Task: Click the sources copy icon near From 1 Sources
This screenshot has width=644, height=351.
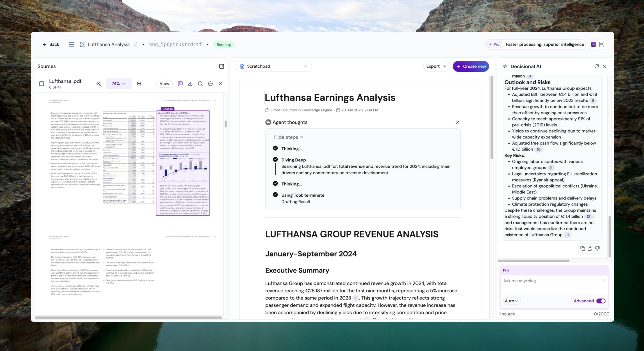Action: pyautogui.click(x=267, y=110)
